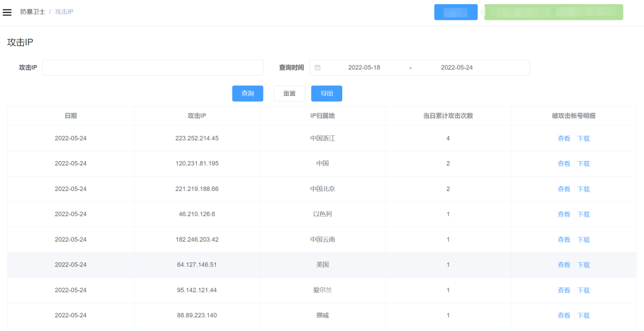Click the 以色列 location cell
The width and height of the screenshot is (644, 331).
pyautogui.click(x=323, y=214)
